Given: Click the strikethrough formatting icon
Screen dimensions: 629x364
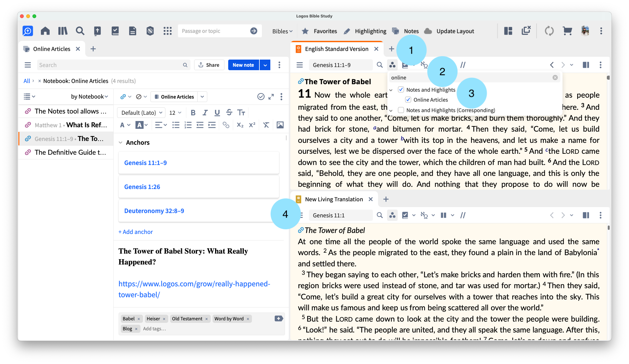Looking at the screenshot, I should (x=229, y=113).
